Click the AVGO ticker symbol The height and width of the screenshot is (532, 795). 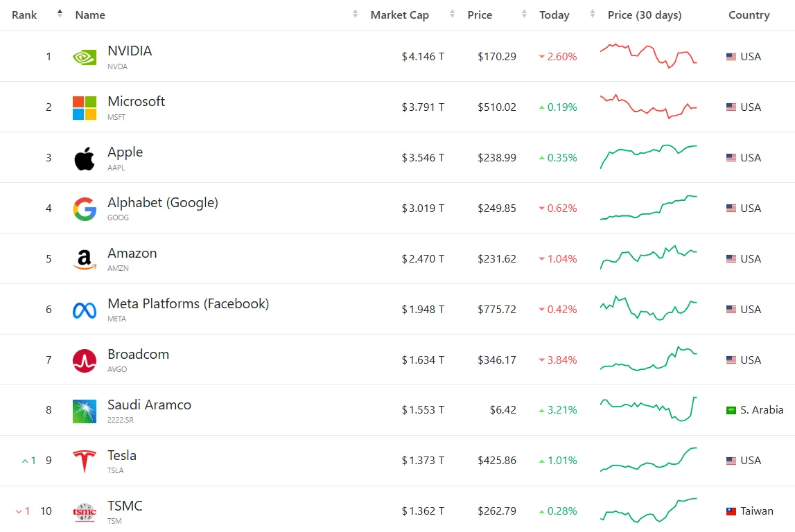117,369
